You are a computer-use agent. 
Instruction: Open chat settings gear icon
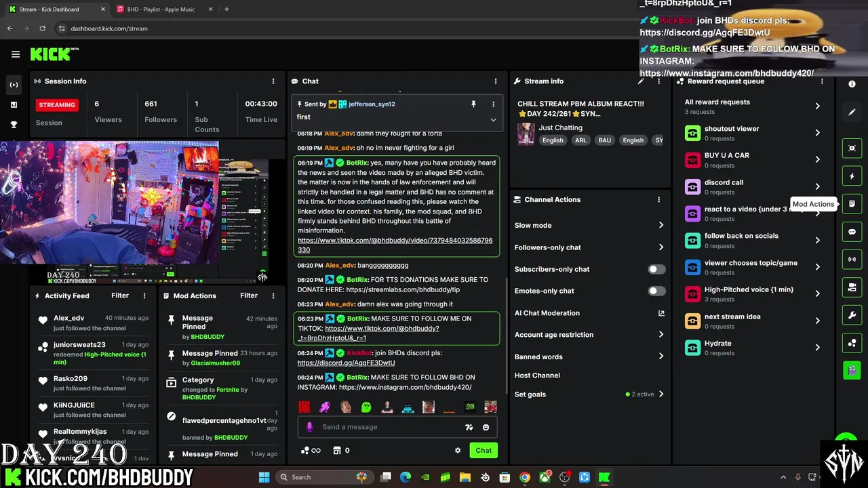[x=458, y=451]
